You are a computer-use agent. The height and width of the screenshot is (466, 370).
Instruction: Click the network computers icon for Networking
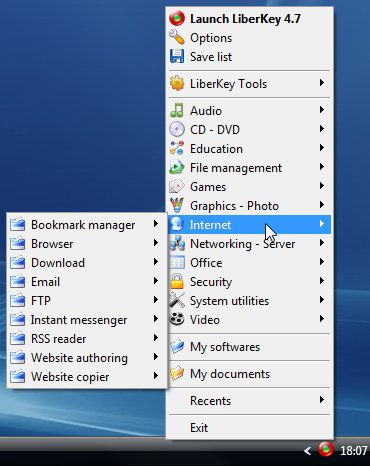tap(177, 244)
